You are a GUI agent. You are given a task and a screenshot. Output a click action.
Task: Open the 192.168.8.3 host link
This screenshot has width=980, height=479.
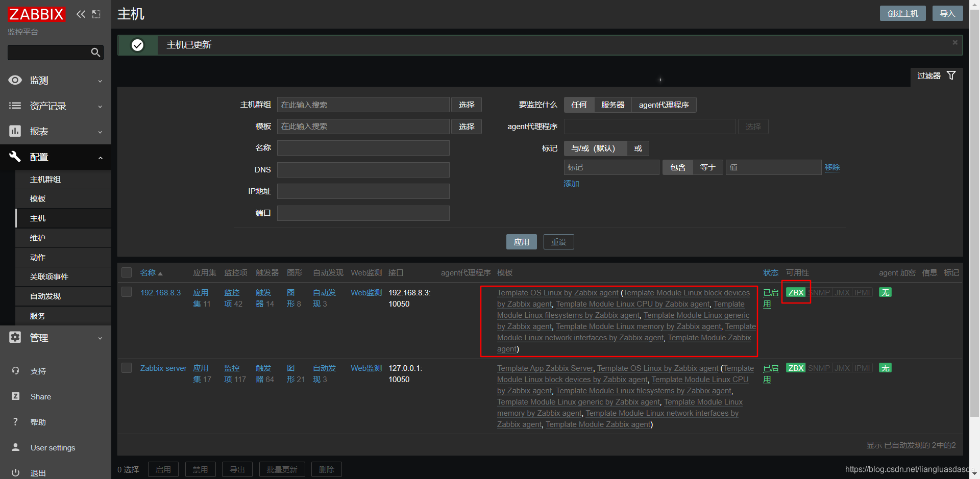click(x=160, y=292)
